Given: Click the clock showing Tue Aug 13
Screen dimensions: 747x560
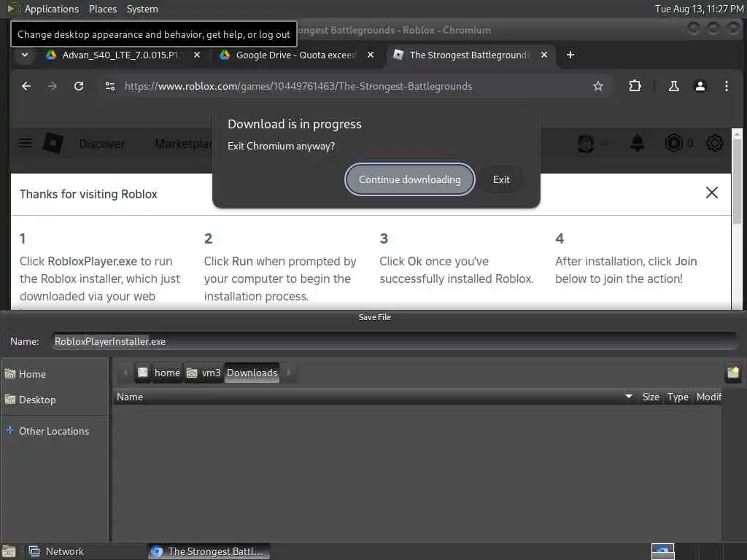Looking at the screenshot, I should tap(698, 9).
